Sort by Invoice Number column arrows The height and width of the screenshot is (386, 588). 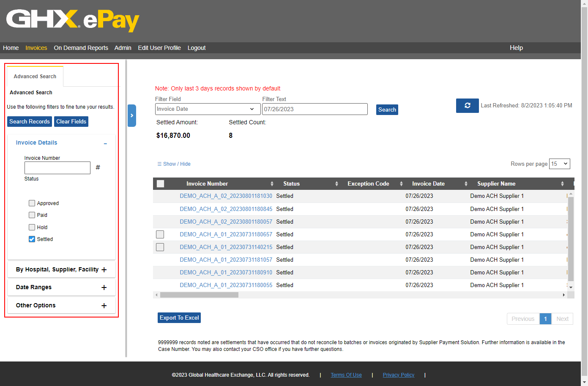pyautogui.click(x=272, y=184)
